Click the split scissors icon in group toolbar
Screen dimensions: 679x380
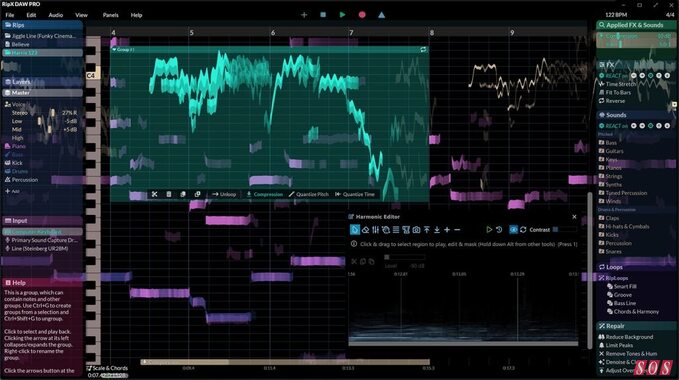point(155,194)
